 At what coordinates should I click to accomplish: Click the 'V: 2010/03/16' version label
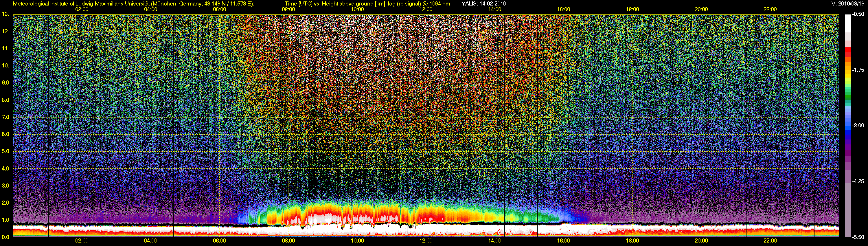pyautogui.click(x=848, y=4)
